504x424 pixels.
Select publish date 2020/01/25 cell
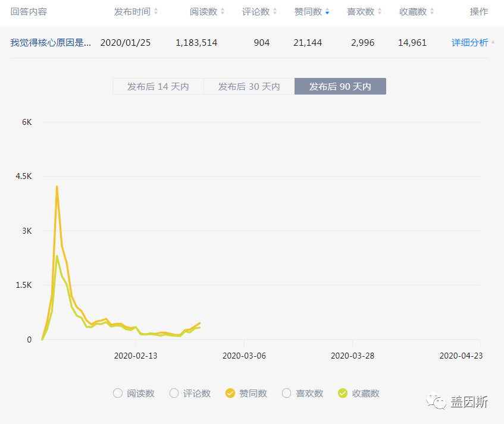[x=126, y=42]
